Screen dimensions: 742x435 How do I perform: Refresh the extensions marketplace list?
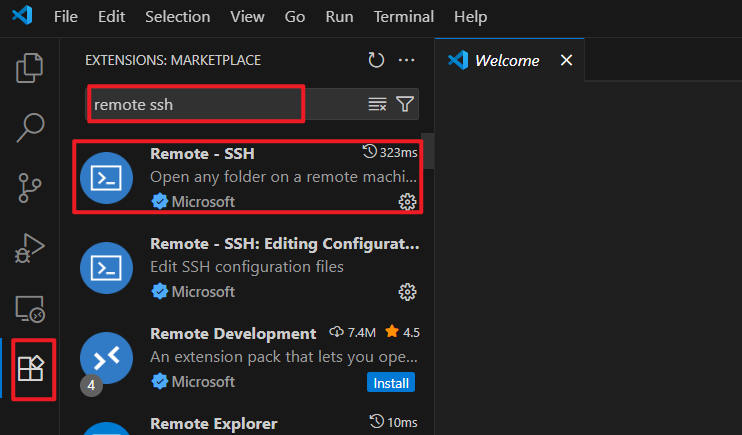coord(376,60)
